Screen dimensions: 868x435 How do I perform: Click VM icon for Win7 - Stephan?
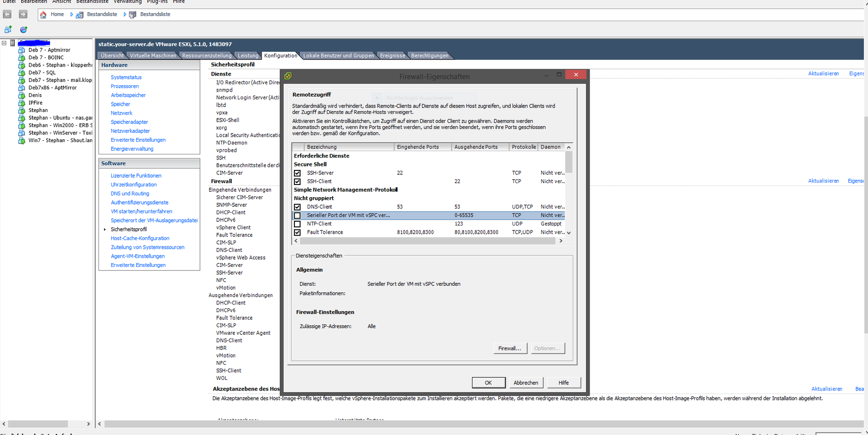(21, 141)
